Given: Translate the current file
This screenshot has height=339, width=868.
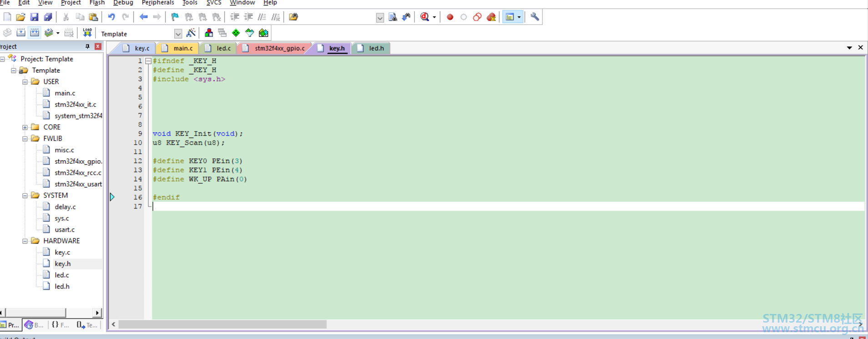Looking at the screenshot, I should click(x=7, y=33).
